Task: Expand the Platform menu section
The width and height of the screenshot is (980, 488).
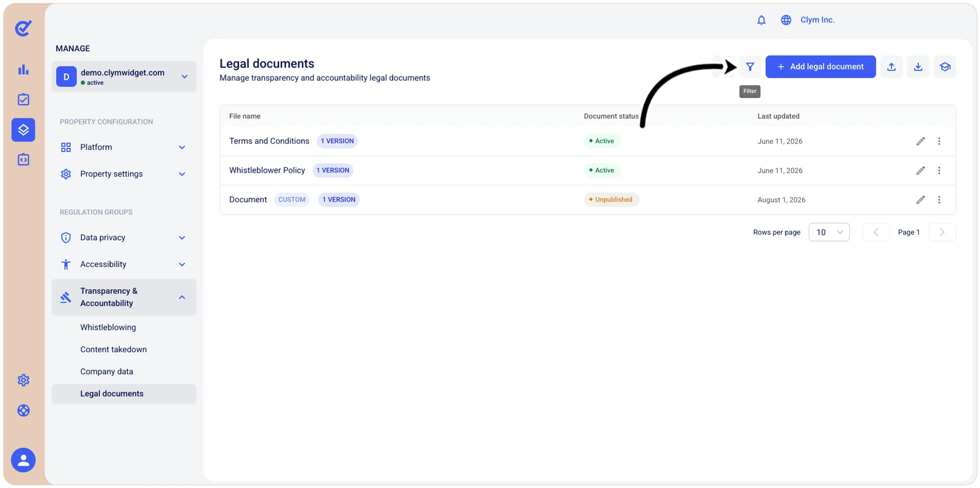Action: tap(124, 147)
